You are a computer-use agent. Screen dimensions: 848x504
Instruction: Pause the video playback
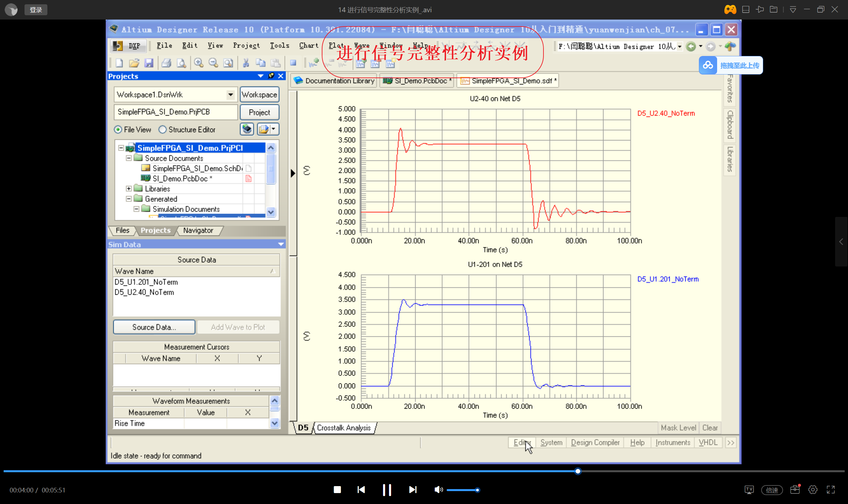(x=387, y=489)
